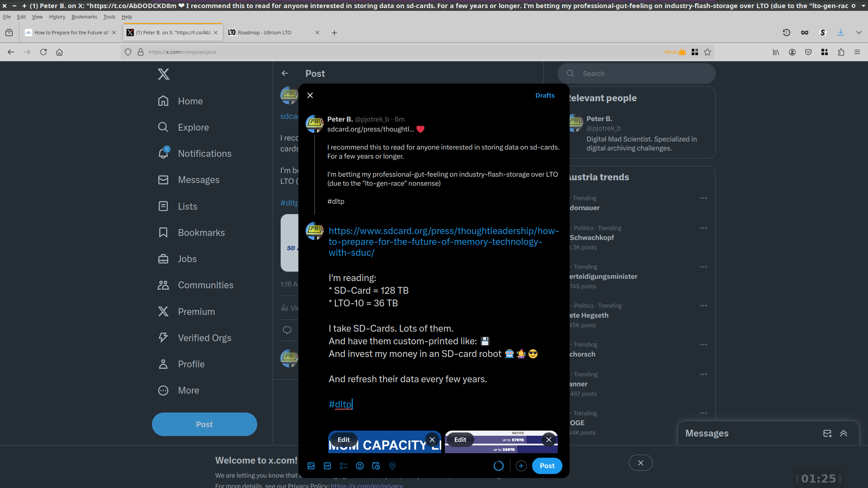This screenshot has width=868, height=488.
Task: Open Drafts in the composer
Action: pos(545,95)
